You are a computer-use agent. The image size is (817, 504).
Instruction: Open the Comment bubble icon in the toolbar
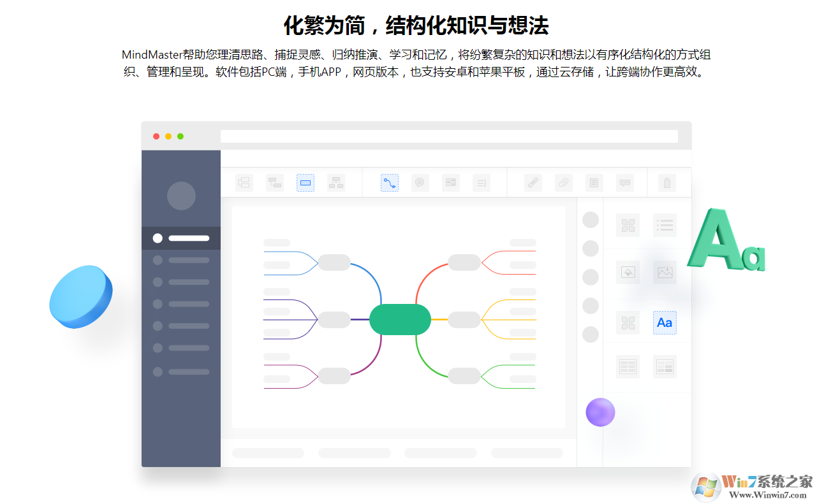click(420, 183)
